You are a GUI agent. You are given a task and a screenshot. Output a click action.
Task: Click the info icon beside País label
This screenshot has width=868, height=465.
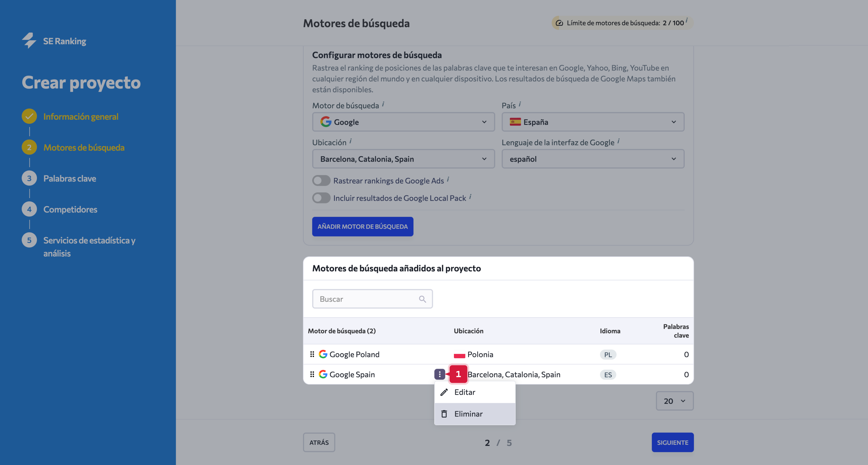point(520,104)
